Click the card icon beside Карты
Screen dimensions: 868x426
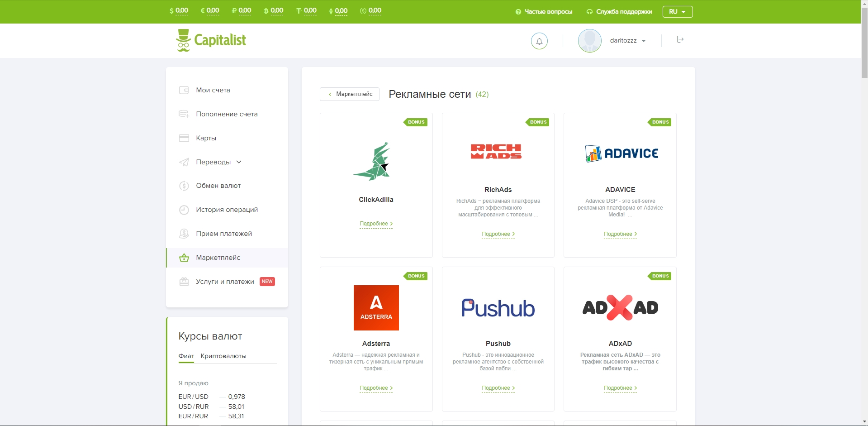tap(184, 138)
